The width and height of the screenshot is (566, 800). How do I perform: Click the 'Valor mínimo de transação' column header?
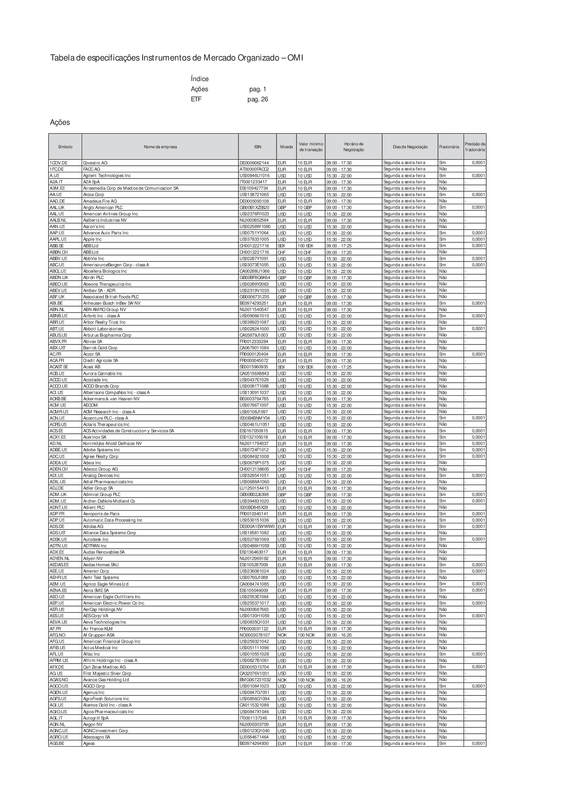pyautogui.click(x=311, y=146)
